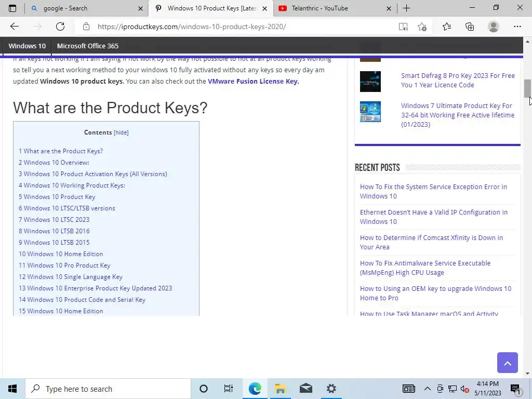Jump to 8 Windows 10 LTSB 2016
The width and height of the screenshot is (532, 399).
tap(54, 231)
